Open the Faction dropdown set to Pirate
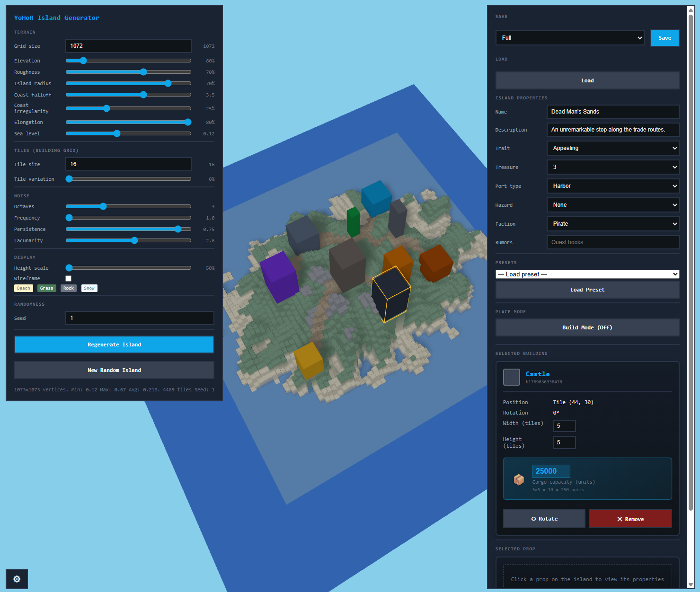The image size is (700, 592). click(612, 224)
